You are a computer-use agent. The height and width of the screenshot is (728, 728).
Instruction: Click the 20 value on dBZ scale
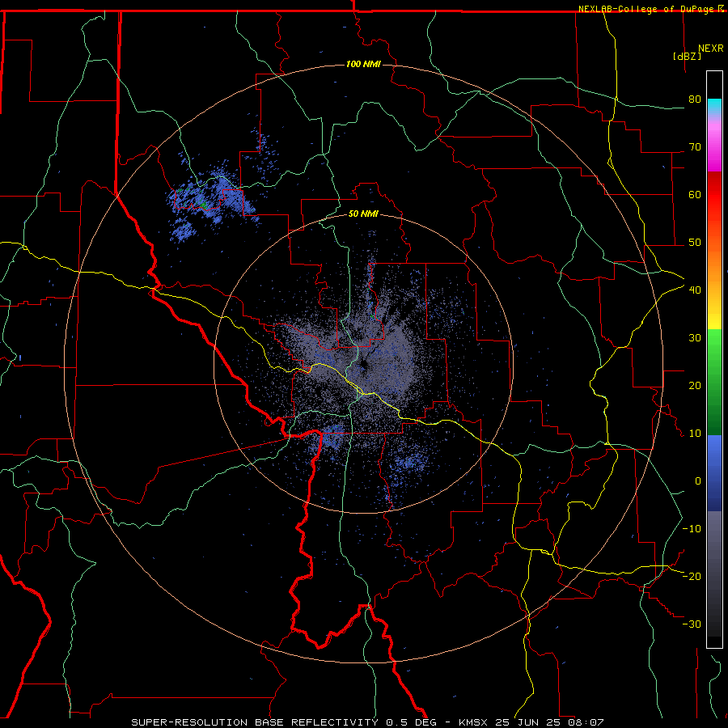pos(695,386)
